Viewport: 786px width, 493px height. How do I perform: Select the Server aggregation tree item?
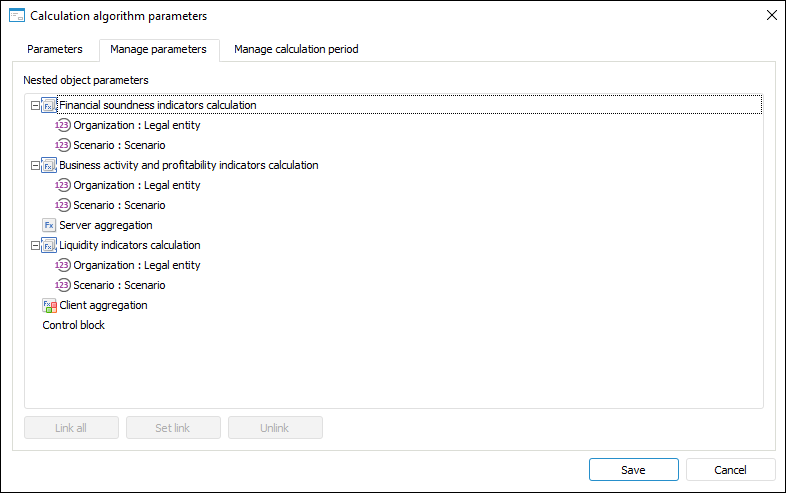click(x=105, y=225)
